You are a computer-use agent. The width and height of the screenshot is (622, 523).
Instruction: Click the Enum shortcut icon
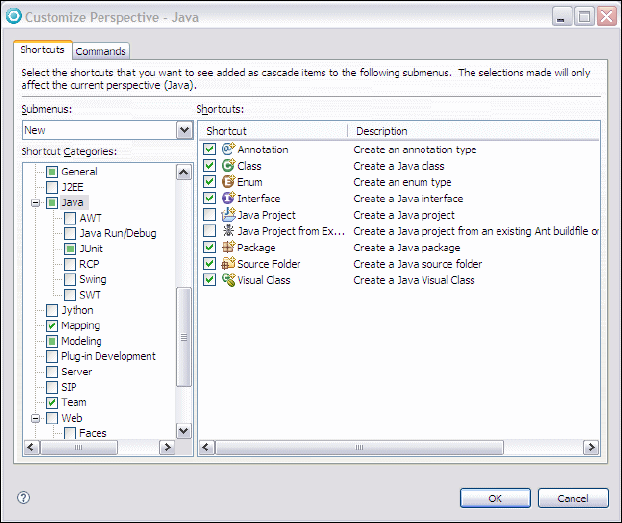[228, 181]
